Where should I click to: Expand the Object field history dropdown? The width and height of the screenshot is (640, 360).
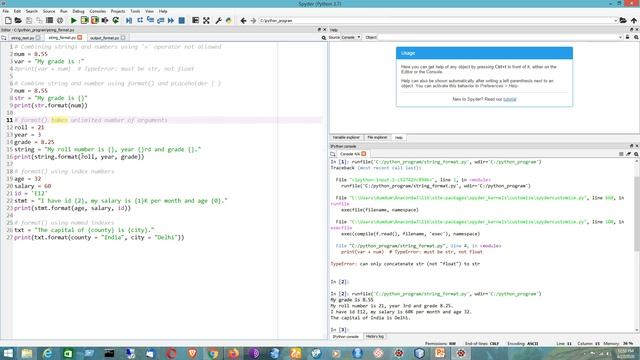click(x=620, y=37)
